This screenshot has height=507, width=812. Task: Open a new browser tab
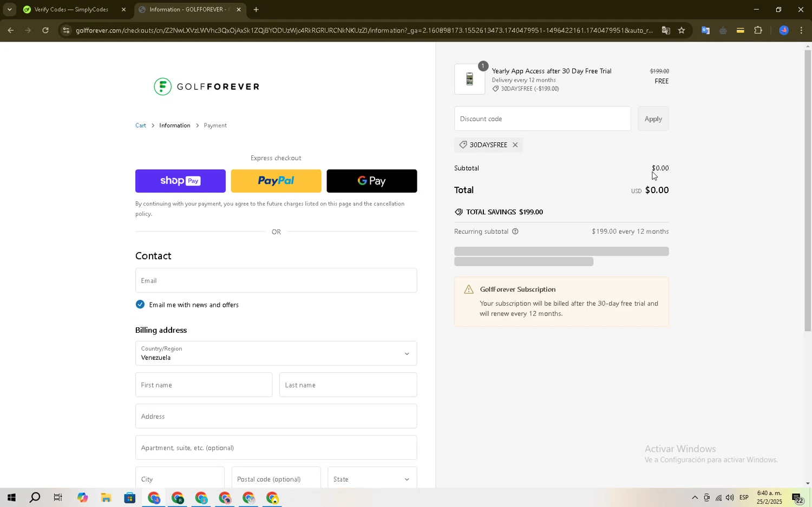coord(256,10)
